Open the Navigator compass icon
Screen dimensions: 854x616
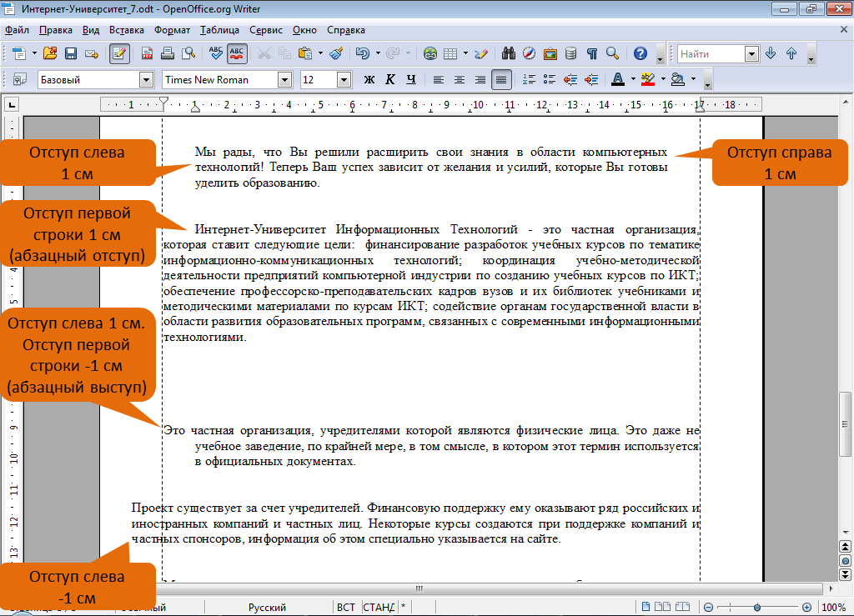(530, 53)
